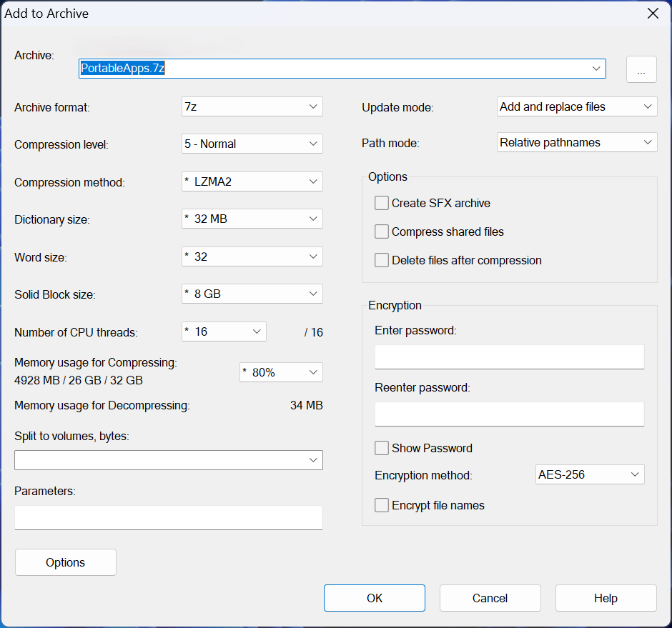Open the Number of CPU threads dropdown
The image size is (672, 628).
coord(224,332)
